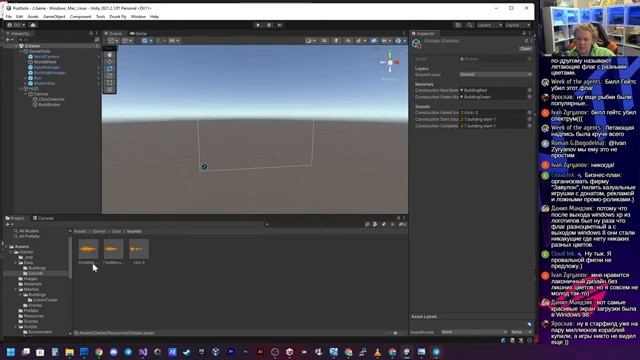Open the global search magnifier icon
This screenshot has height=360, width=640.
coord(469,25)
